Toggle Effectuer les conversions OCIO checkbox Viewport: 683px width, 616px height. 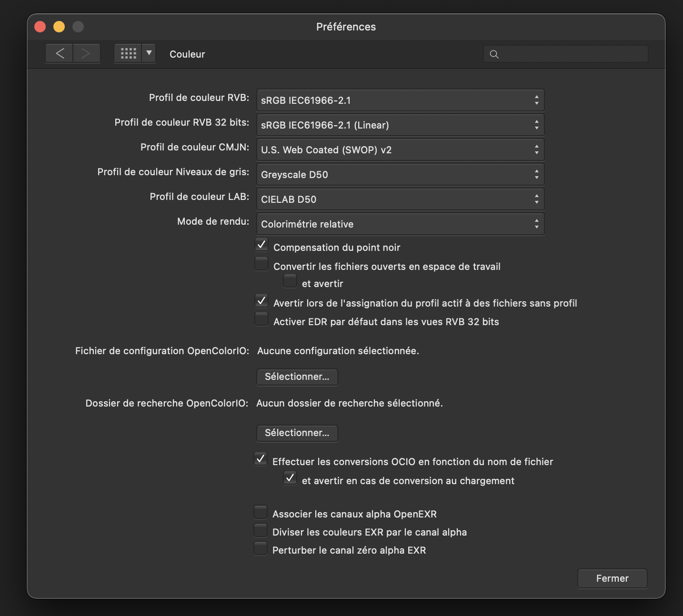click(x=261, y=459)
